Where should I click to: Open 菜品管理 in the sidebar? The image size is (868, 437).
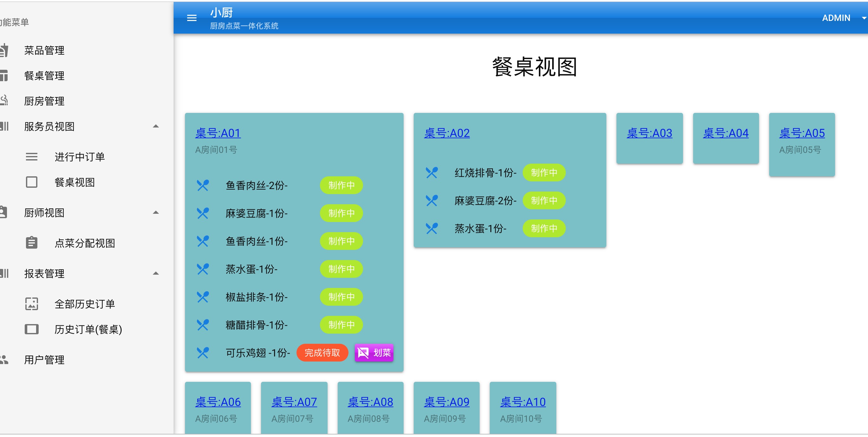[44, 50]
